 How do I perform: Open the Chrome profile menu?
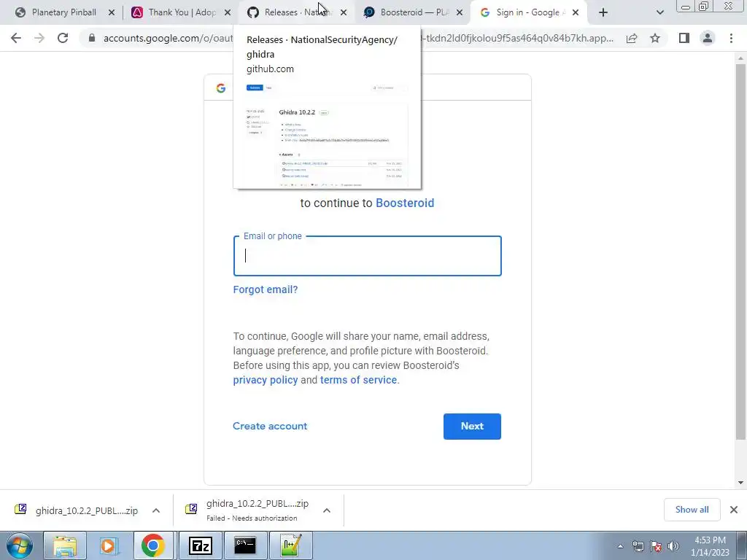(x=708, y=38)
